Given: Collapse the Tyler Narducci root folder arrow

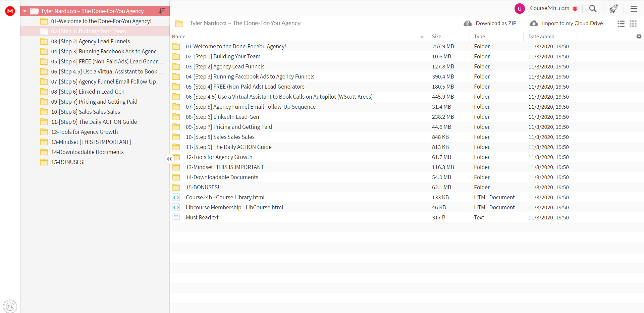Looking at the screenshot, I should tap(25, 11).
